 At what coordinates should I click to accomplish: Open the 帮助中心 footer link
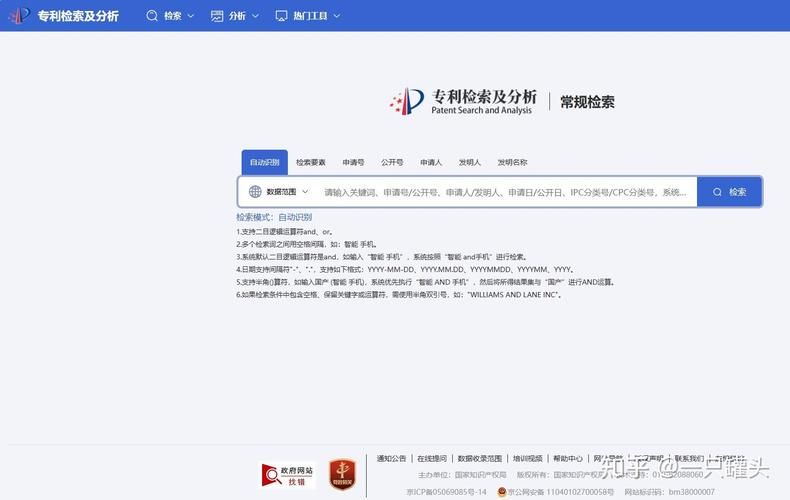click(x=568, y=458)
